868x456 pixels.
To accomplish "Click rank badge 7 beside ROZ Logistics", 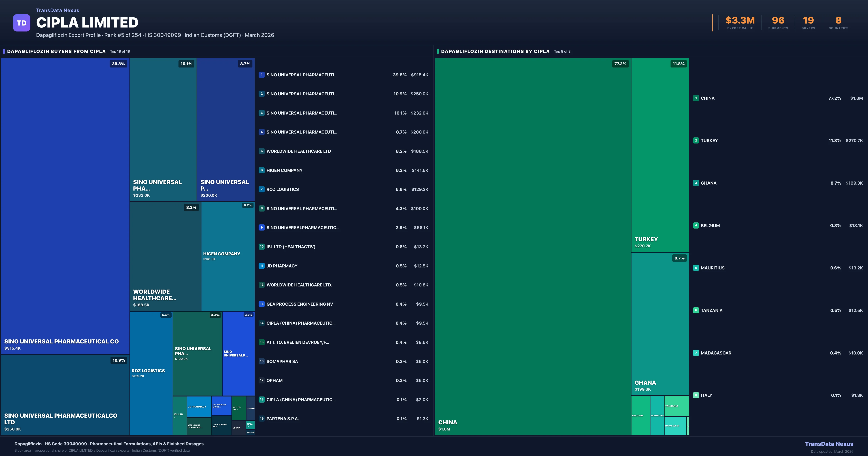I will click(261, 189).
